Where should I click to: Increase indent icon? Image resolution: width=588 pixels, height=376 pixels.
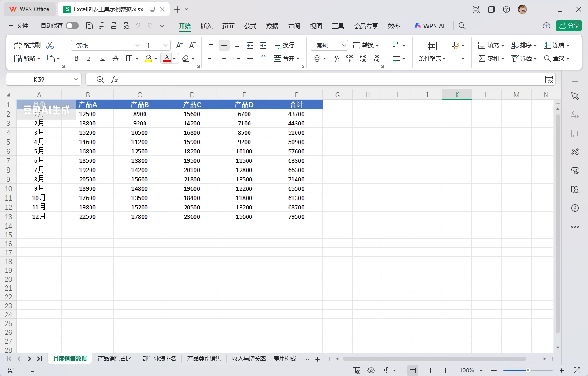click(263, 45)
